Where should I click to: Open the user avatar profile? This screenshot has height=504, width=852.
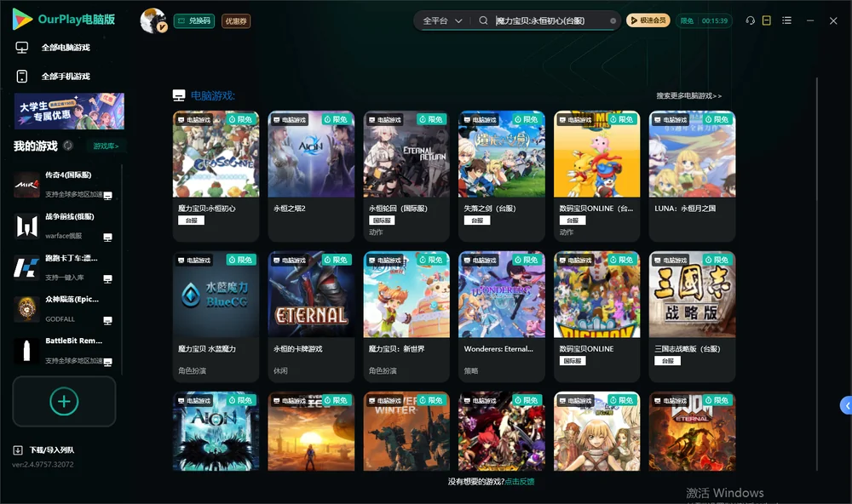pos(153,20)
